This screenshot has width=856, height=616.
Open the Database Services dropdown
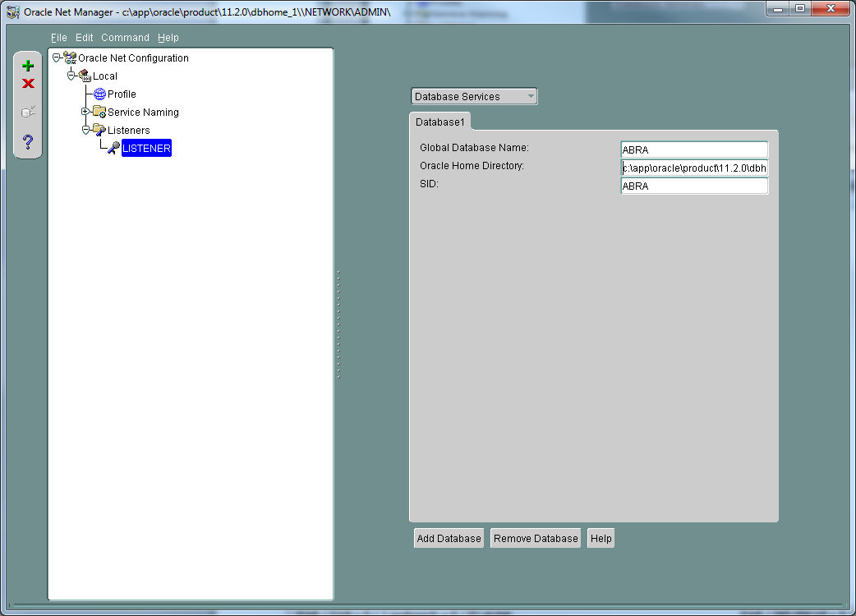point(474,97)
